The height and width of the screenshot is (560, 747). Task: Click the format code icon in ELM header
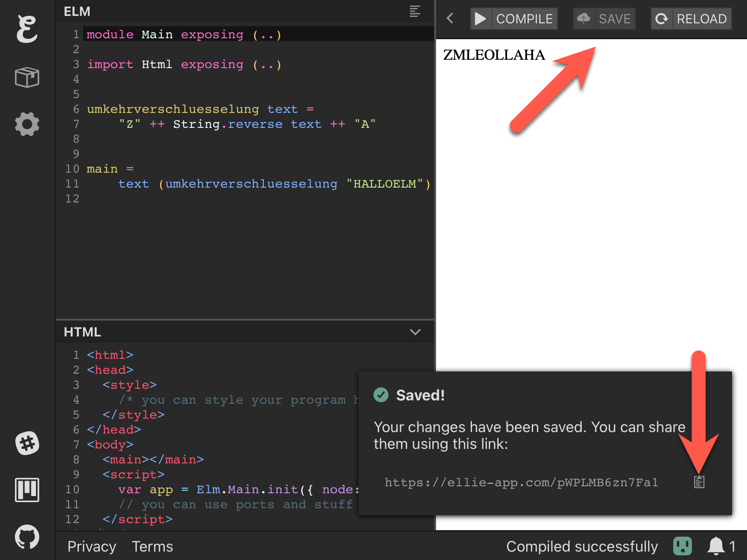[415, 11]
